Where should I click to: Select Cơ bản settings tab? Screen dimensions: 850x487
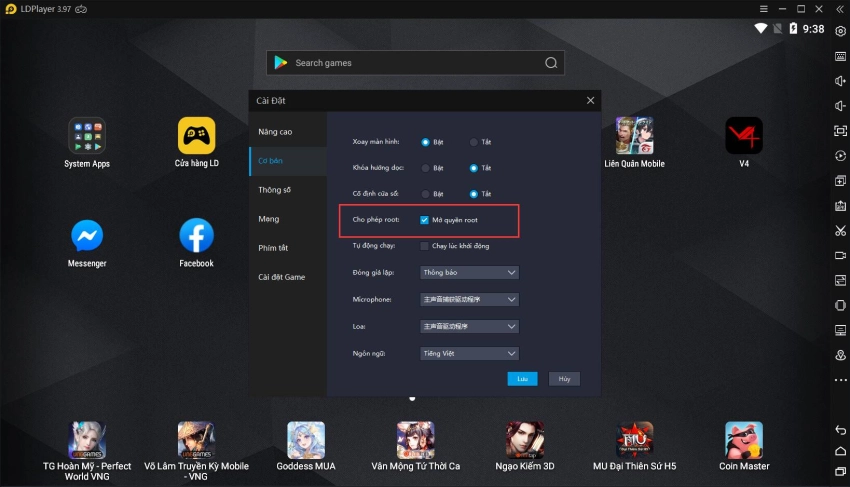coord(288,161)
